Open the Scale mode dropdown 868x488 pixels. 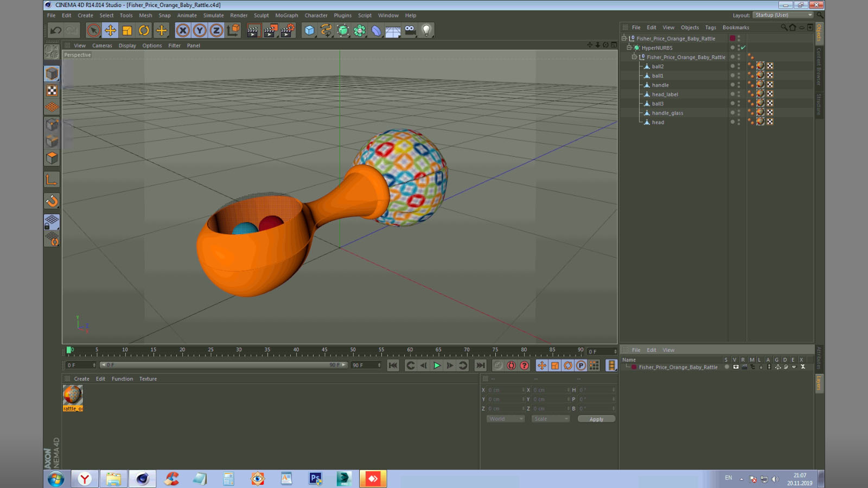point(550,419)
